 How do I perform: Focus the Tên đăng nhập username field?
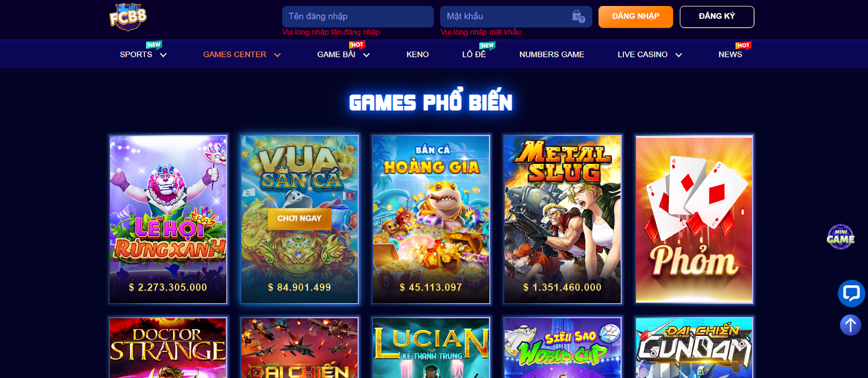[x=358, y=17]
